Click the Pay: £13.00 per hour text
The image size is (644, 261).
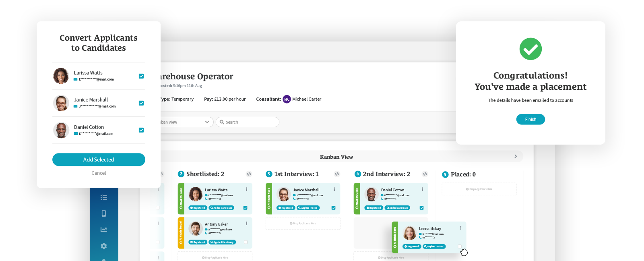point(225,99)
